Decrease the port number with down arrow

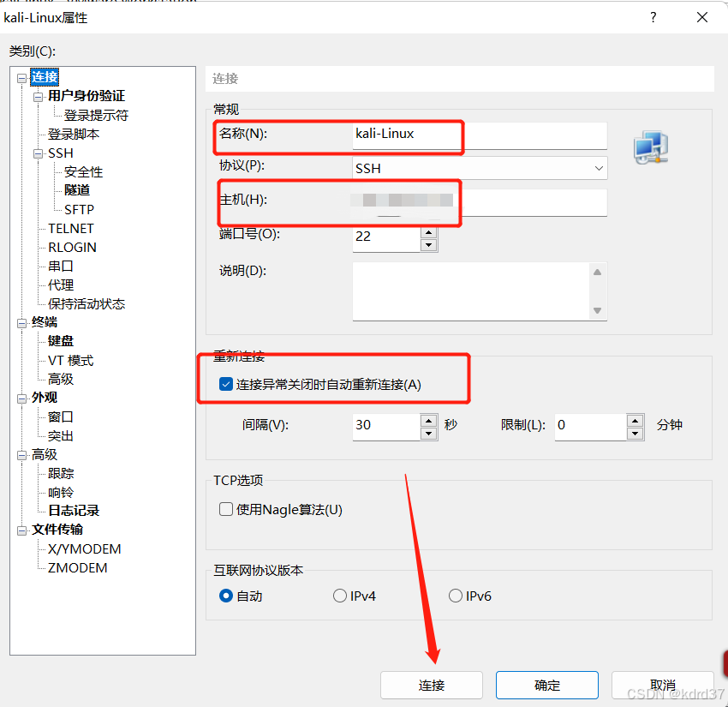[428, 245]
